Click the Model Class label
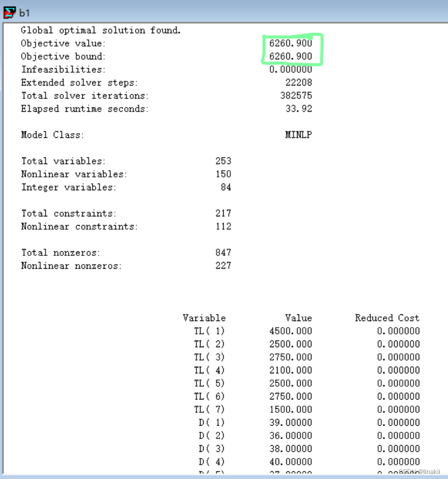 pos(52,135)
